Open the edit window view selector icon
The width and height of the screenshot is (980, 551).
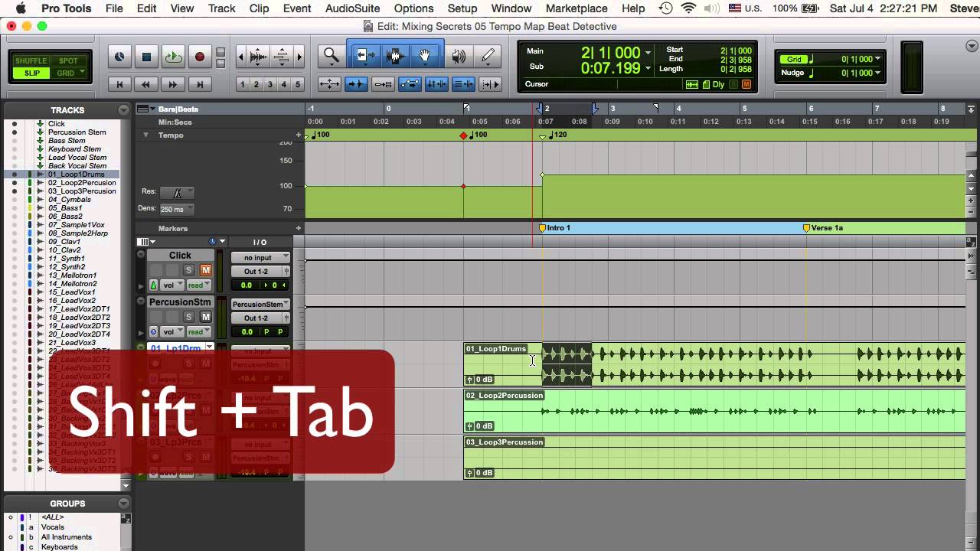[x=145, y=242]
